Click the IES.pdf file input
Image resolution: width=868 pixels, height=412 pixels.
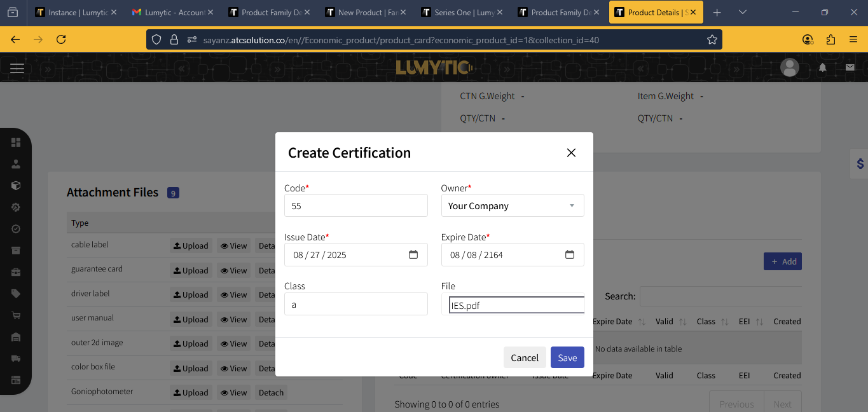[516, 305]
